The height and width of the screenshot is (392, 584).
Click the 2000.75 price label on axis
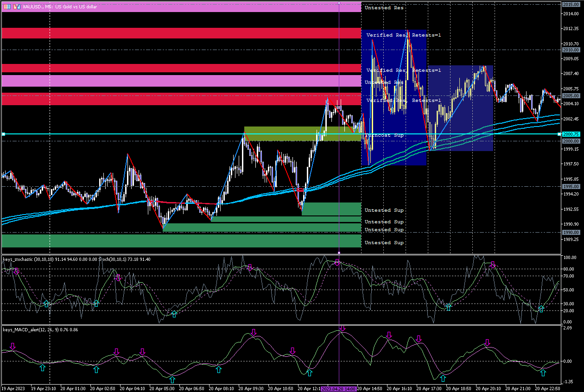click(x=570, y=134)
